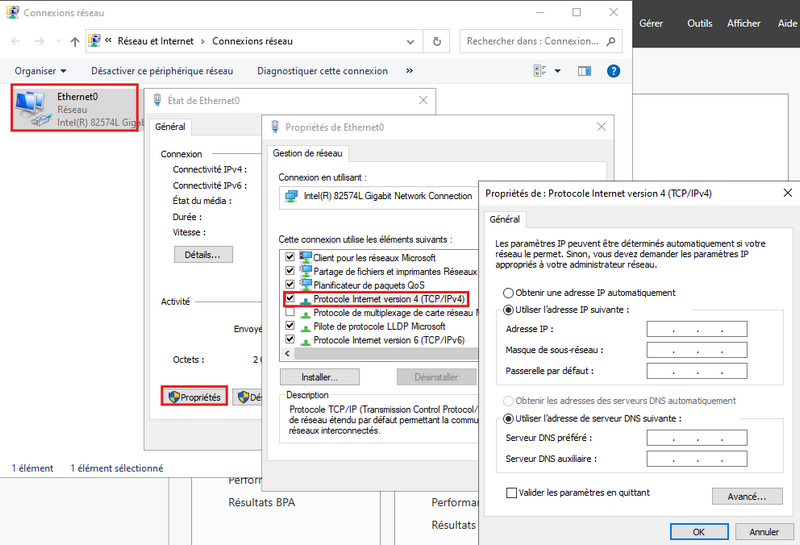Viewport: 800px width, 545px height.
Task: Click the Adresse IP input field
Action: (696, 329)
